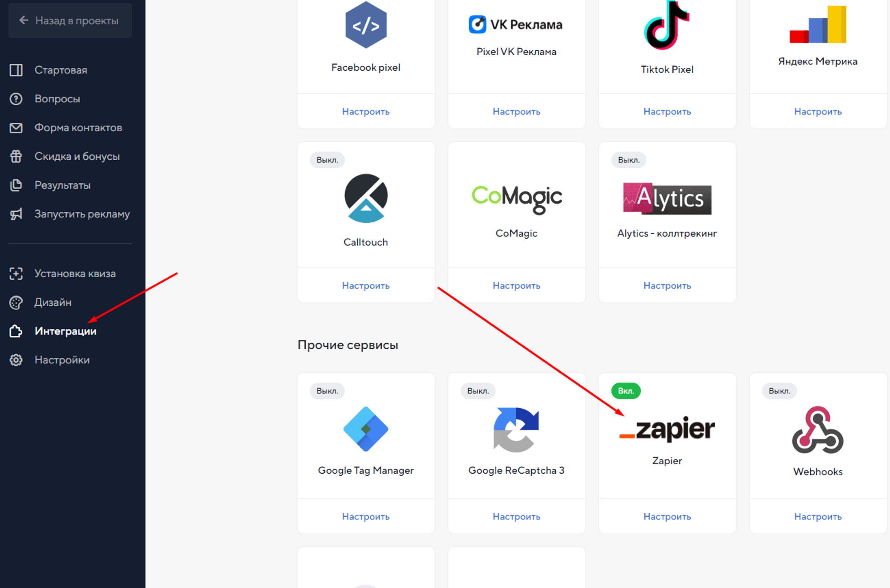Click the Tiktok Pixel card title
The width and height of the screenshot is (890, 588).
pyautogui.click(x=667, y=69)
